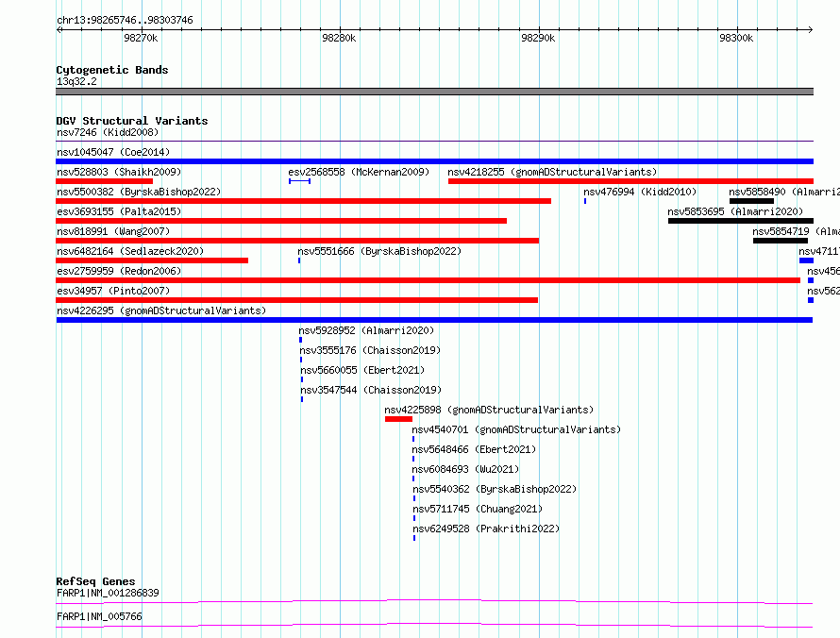
Task: Click the nsv3547544 (Chaisson2019) label
Action: click(371, 390)
